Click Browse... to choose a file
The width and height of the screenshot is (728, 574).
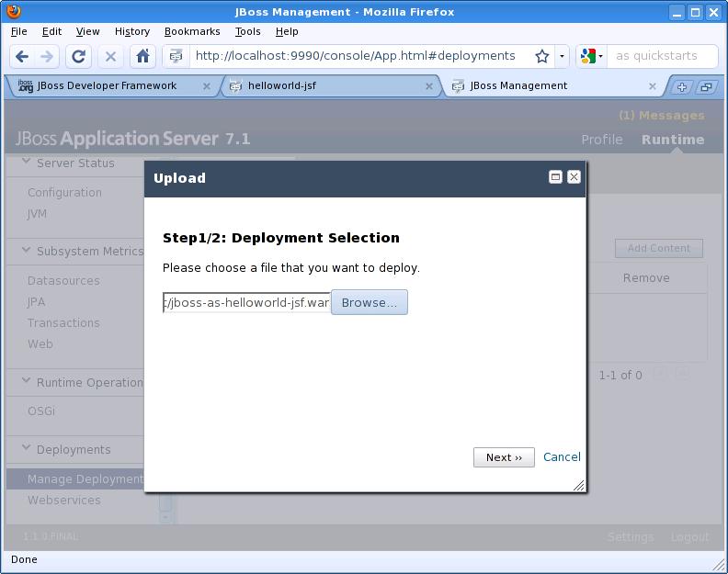pos(370,302)
